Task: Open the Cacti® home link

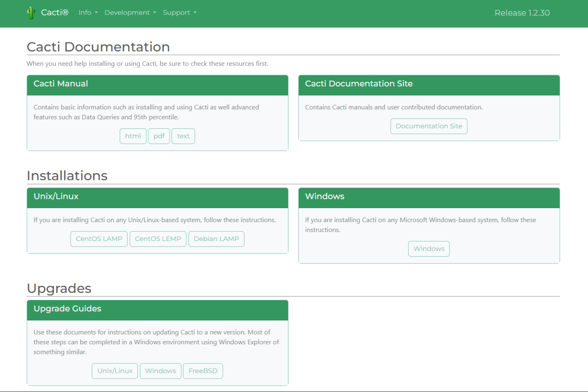Action: [55, 13]
